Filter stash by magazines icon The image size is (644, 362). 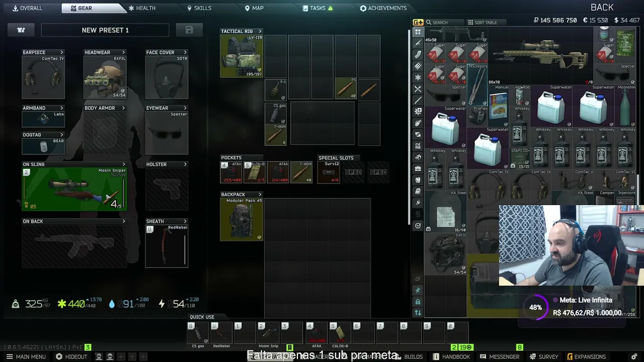[x=418, y=55]
